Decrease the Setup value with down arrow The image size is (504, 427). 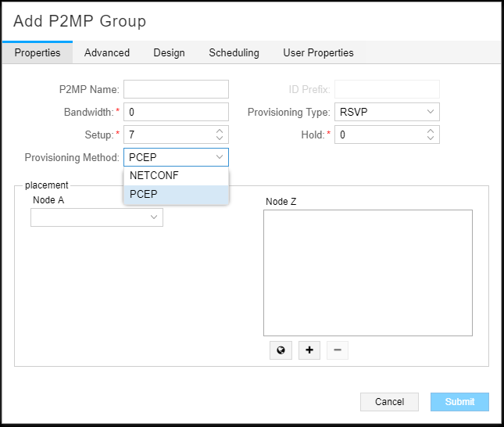pyautogui.click(x=220, y=138)
